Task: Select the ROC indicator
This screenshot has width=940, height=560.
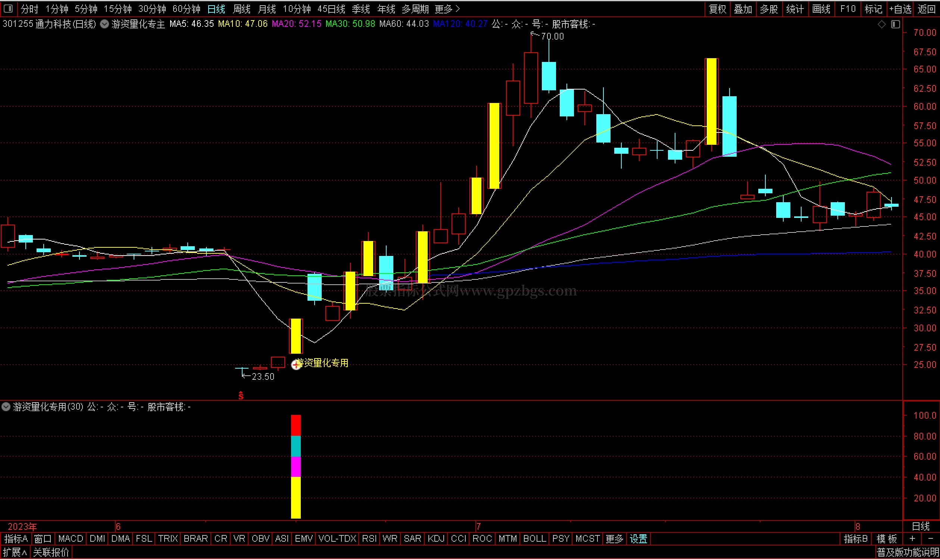Action: (x=482, y=539)
